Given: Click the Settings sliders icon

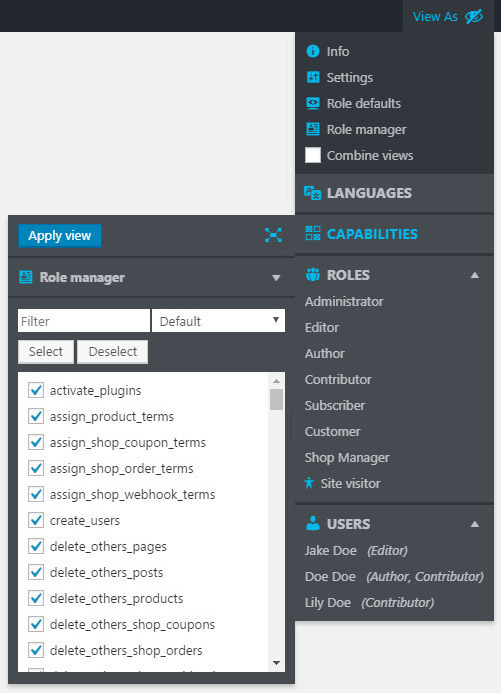Looking at the screenshot, I should tap(313, 77).
